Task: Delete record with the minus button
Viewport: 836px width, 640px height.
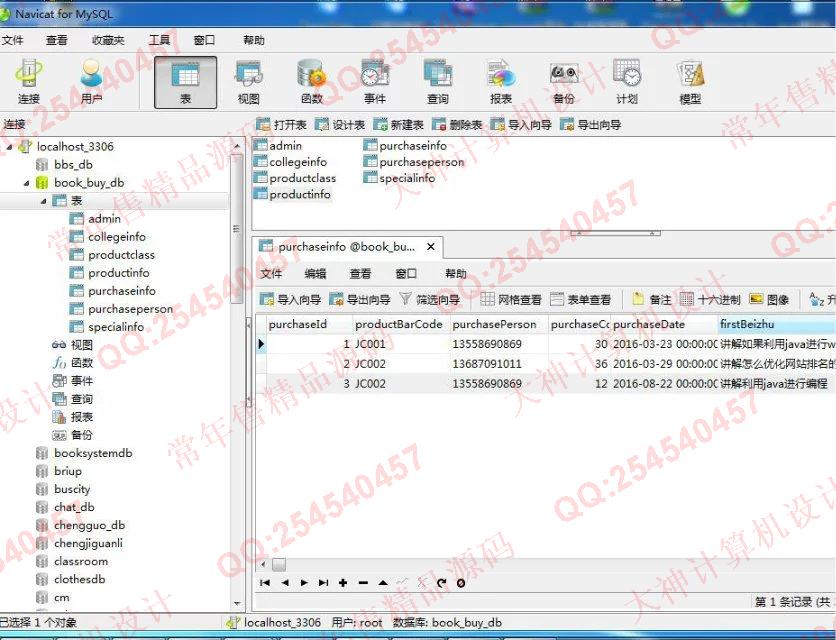Action: (x=363, y=583)
